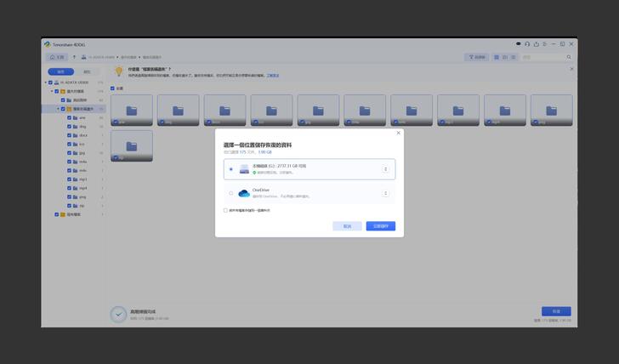Click the OneDrive cloud icon

click(x=244, y=193)
